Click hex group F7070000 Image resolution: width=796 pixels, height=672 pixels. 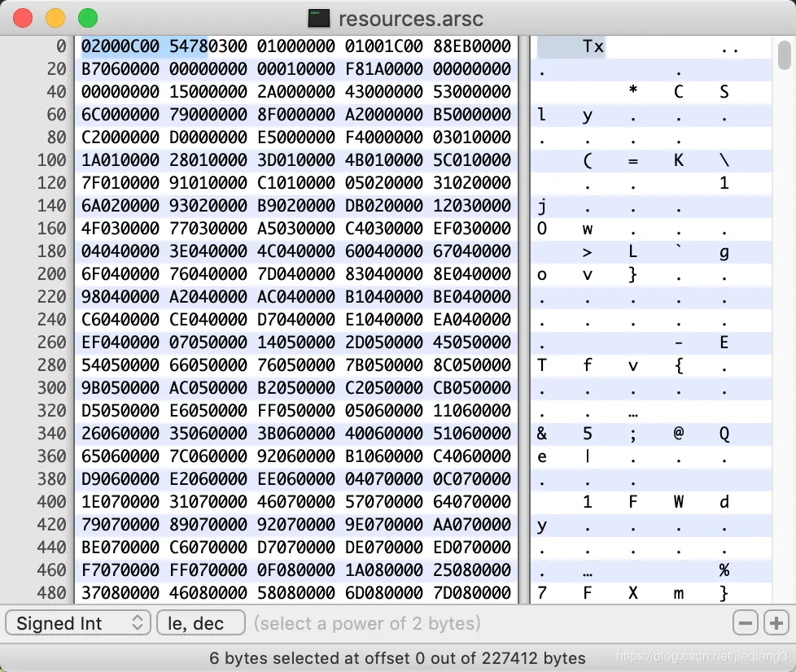[x=120, y=570]
